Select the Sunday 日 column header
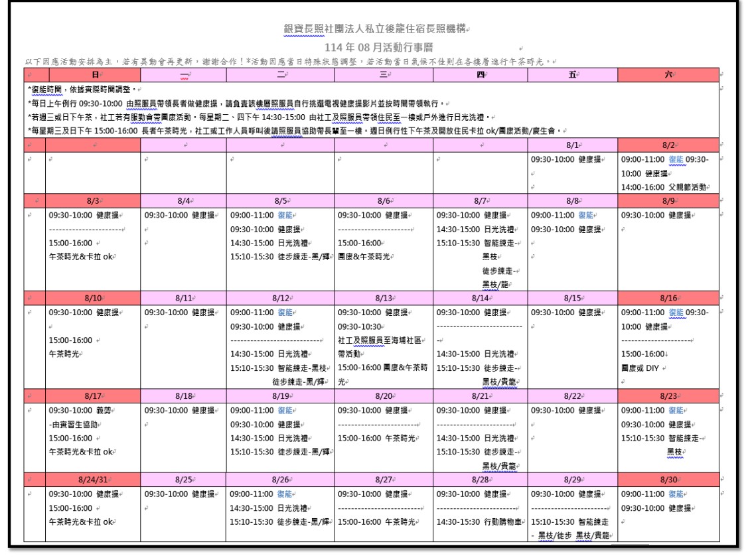The image size is (750, 560). point(94,76)
